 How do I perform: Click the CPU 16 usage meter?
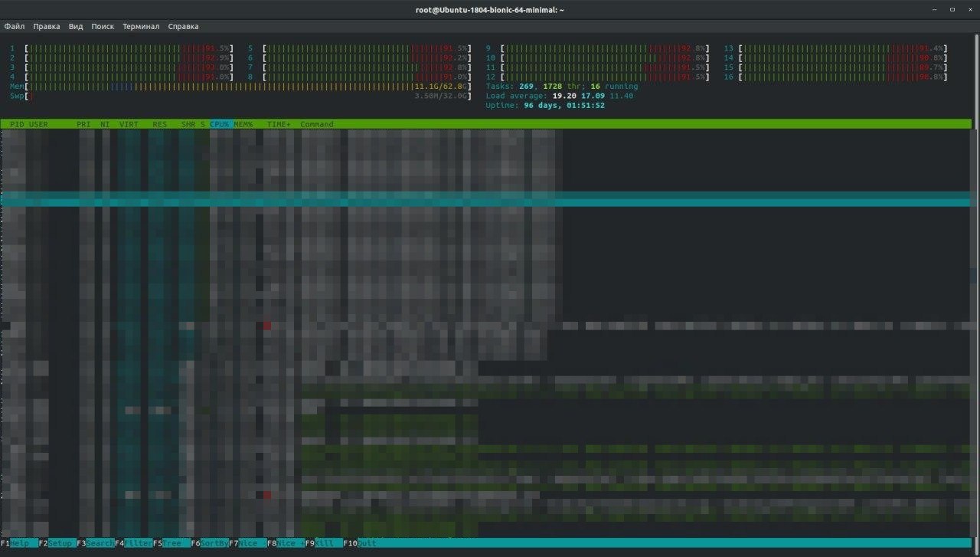pyautogui.click(x=836, y=77)
